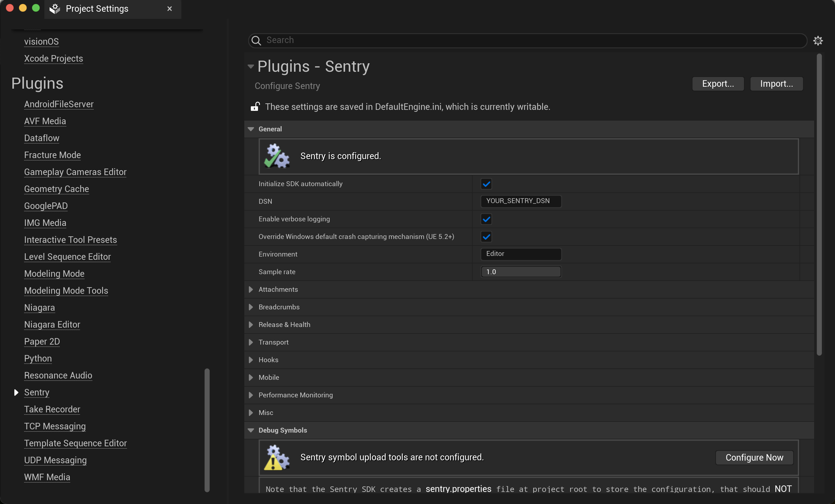Select Niagara in the Plugins sidebar

pos(39,307)
